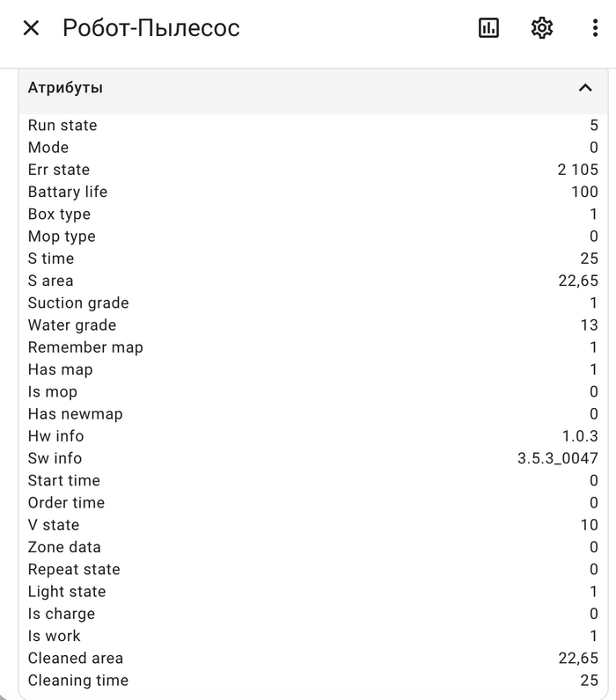
Task: Select the Suction grade attribute label
Action: [78, 303]
